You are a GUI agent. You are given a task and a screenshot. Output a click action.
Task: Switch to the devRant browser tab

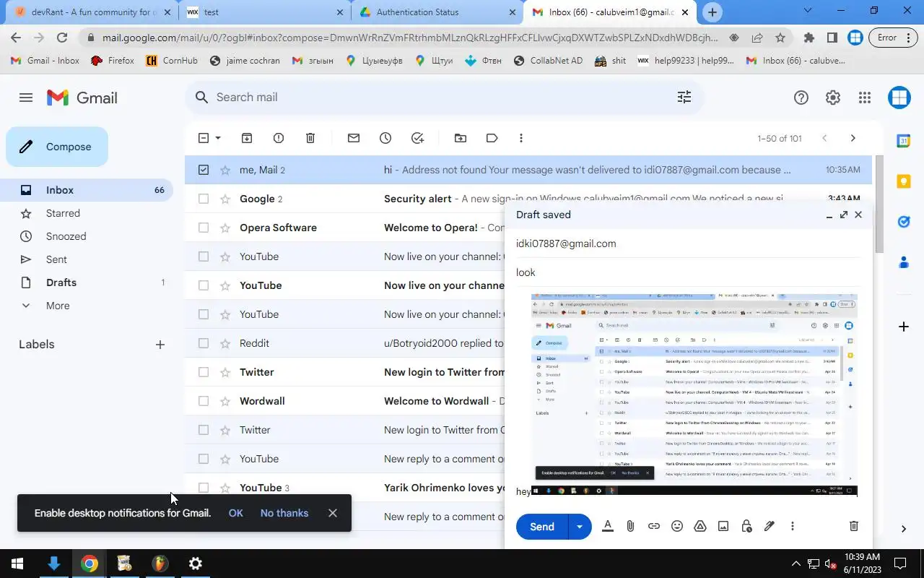click(x=92, y=12)
